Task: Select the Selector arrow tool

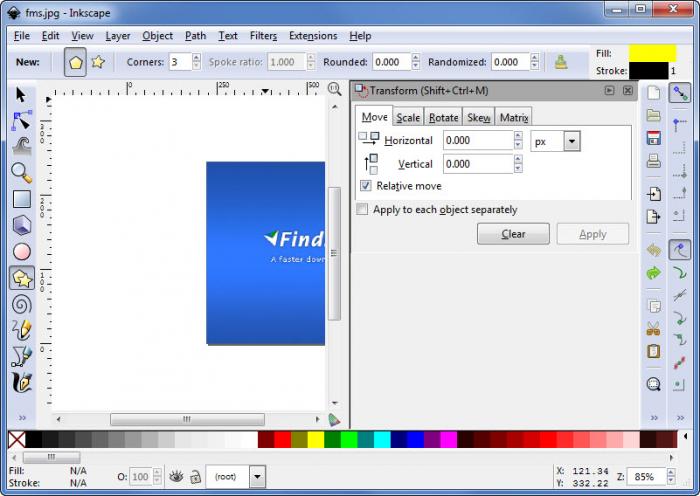Action: (21, 95)
